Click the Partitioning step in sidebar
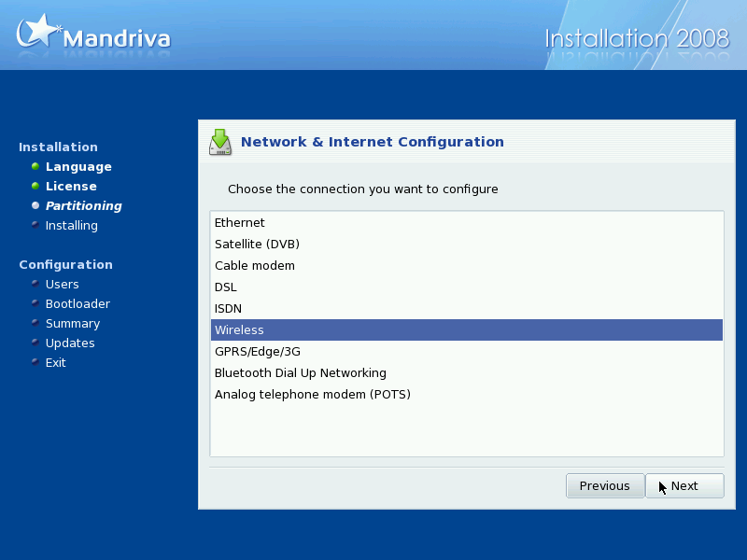 (x=83, y=205)
